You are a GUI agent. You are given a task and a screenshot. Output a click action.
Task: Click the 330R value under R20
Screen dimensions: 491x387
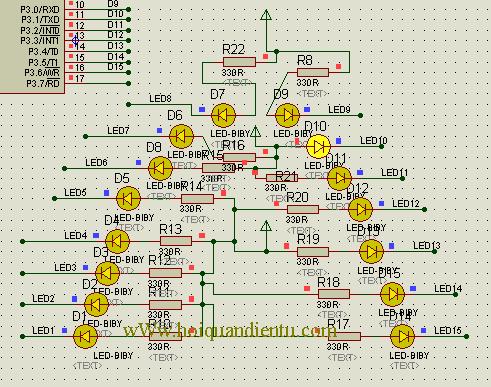tap(297, 220)
